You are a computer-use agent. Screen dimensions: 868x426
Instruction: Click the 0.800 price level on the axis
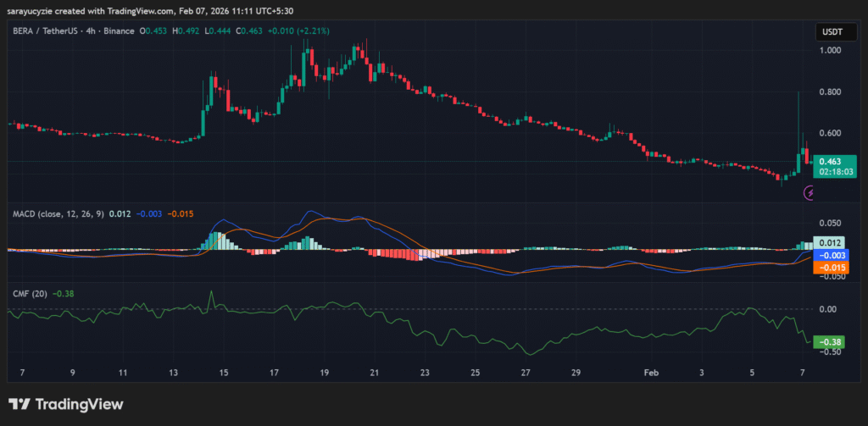(x=830, y=92)
